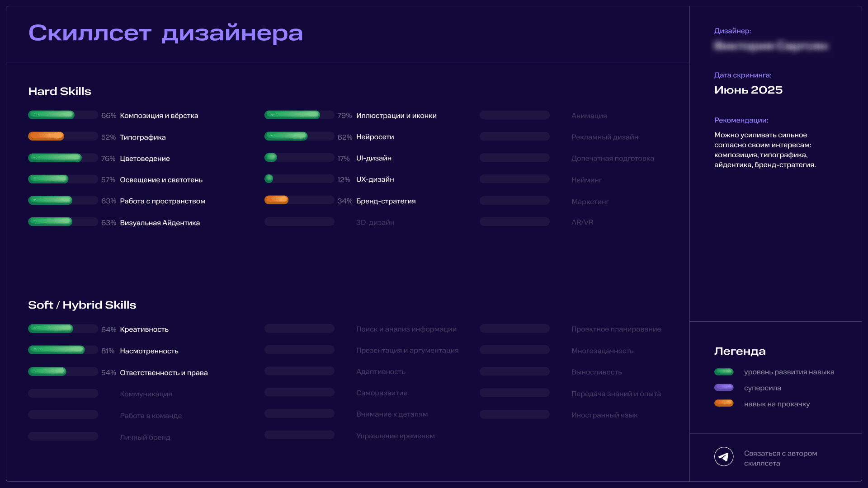Viewport: 868px width, 488px height.
Task: Click the empty Анимация skill bar
Action: pyautogui.click(x=514, y=115)
